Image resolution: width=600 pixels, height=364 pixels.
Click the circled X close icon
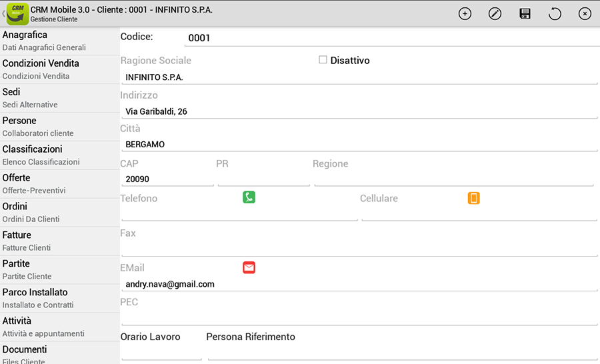pyautogui.click(x=585, y=14)
